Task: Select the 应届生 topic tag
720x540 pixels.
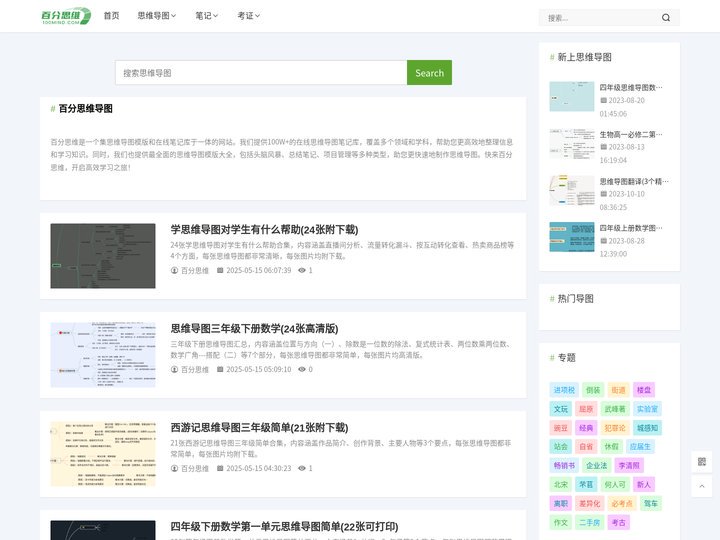Action: coord(640,446)
